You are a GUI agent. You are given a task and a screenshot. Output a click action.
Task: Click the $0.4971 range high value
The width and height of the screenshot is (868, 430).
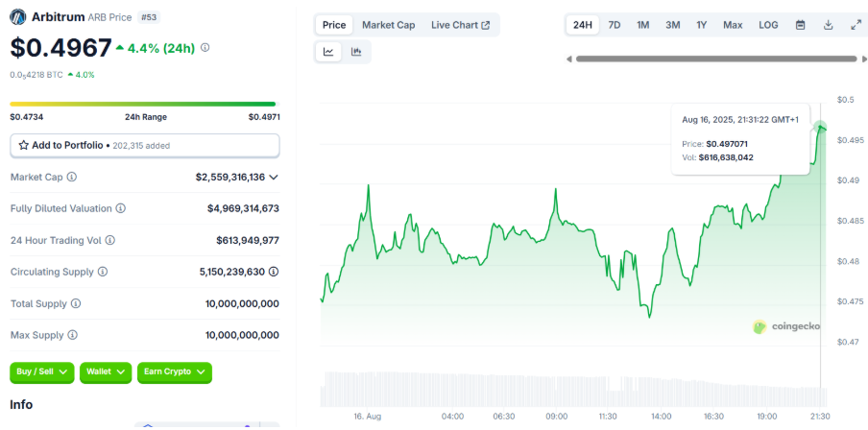point(264,117)
